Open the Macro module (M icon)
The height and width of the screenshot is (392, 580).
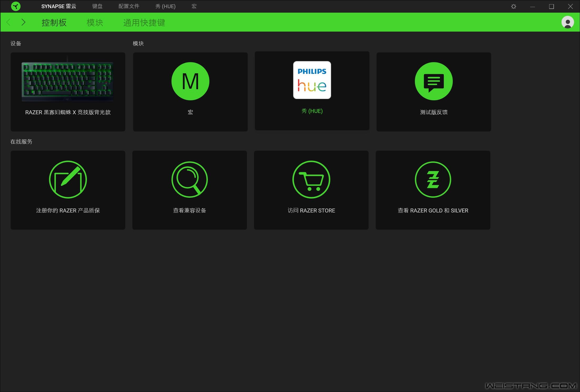pos(190,81)
